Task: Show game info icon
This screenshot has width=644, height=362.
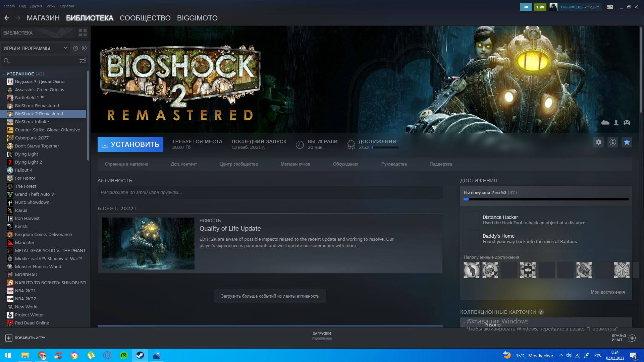Action: tap(613, 142)
